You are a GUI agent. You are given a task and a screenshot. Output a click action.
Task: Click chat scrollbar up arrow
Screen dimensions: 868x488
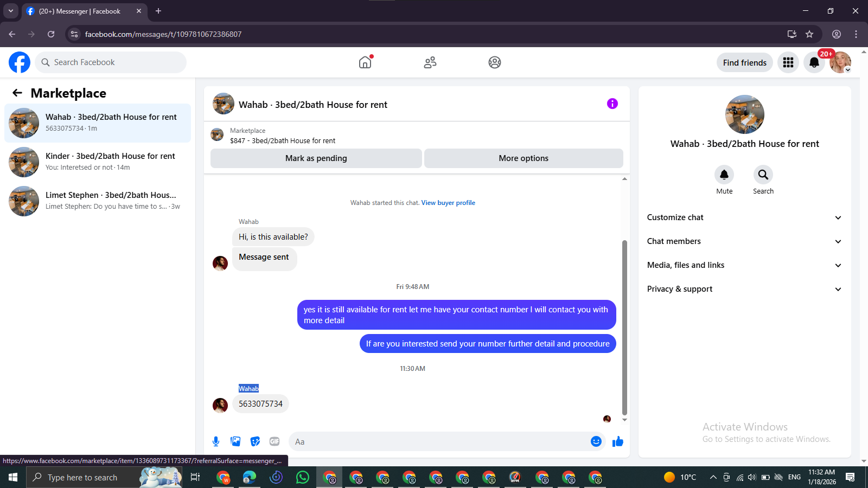coord(624,178)
